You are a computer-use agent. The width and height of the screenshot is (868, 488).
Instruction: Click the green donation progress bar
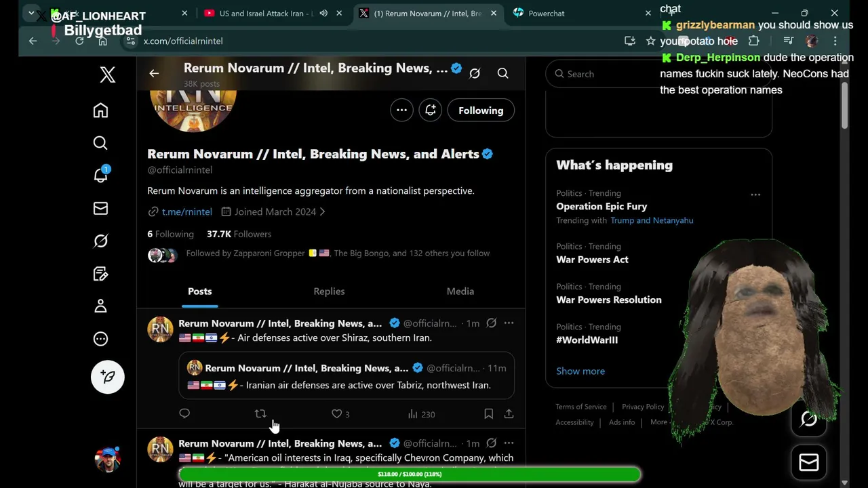pyautogui.click(x=410, y=474)
